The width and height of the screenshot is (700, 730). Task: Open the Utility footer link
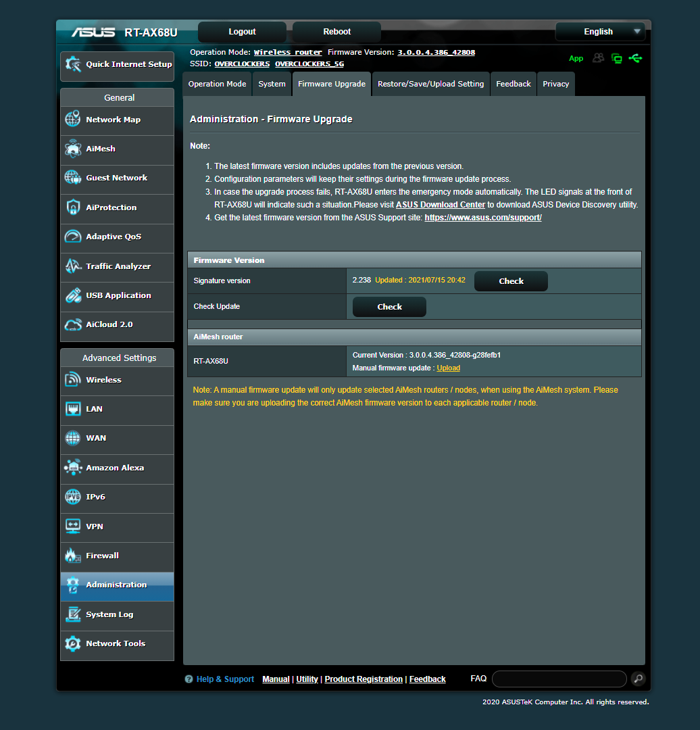[x=307, y=679]
